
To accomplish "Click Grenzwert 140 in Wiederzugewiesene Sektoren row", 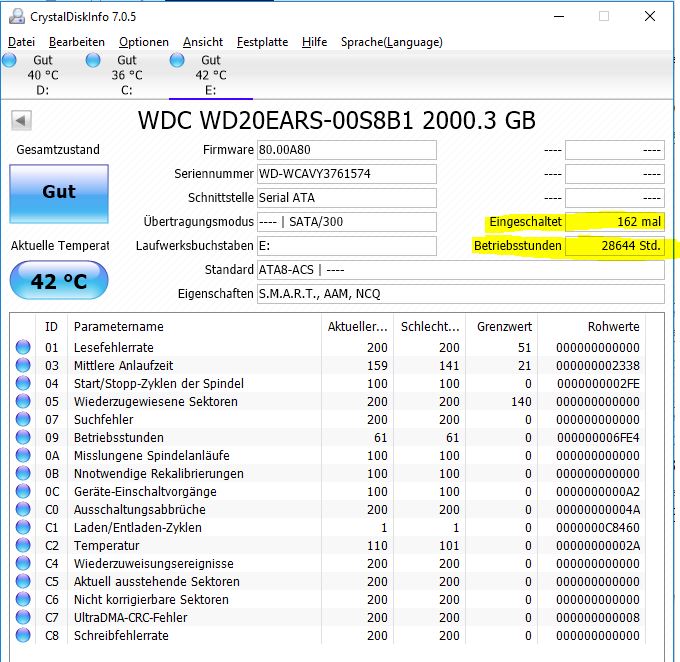I will (521, 401).
